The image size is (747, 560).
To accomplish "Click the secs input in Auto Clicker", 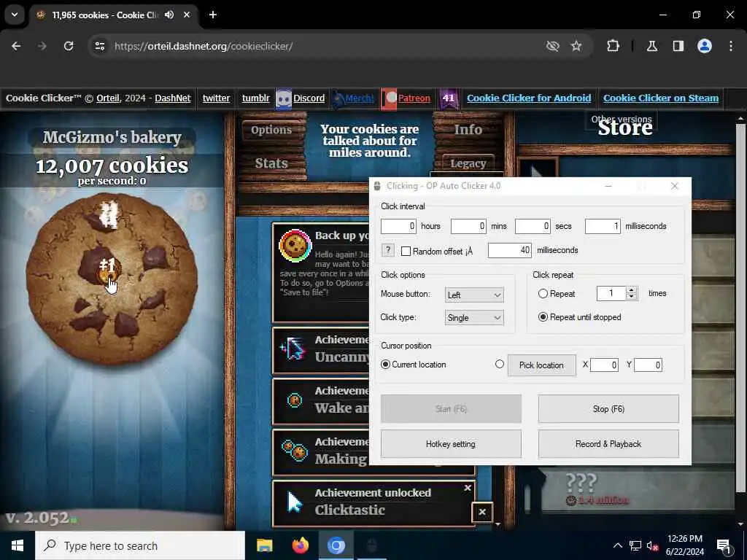I will [533, 226].
